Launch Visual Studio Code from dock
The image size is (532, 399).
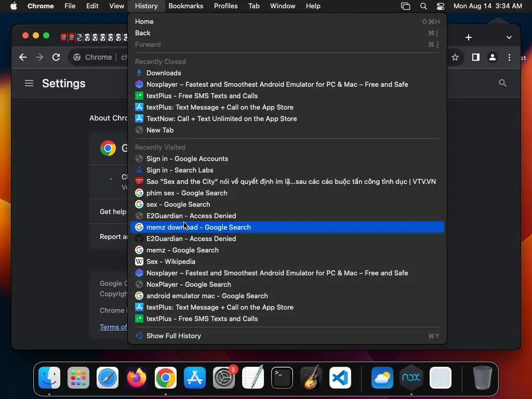pyautogui.click(x=340, y=377)
